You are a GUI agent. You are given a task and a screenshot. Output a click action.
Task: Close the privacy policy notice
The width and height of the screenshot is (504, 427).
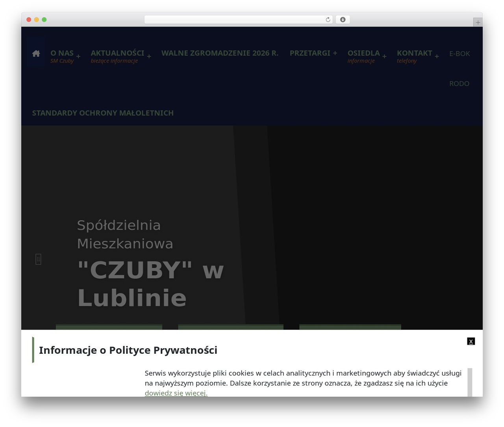pos(471,341)
